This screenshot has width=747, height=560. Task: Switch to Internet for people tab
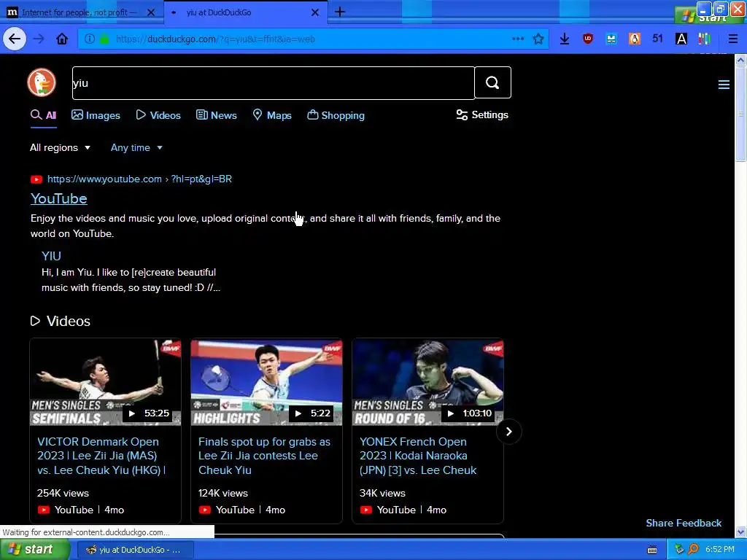tap(79, 12)
